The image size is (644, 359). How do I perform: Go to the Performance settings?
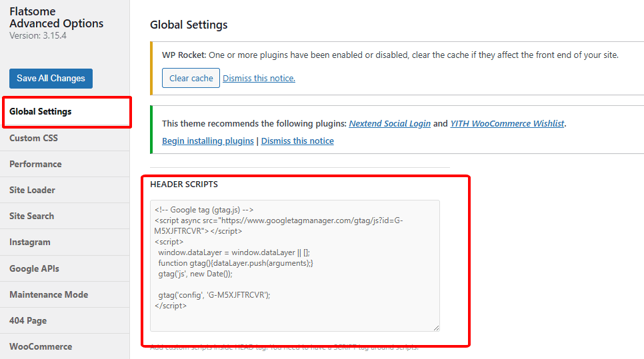tap(65, 164)
